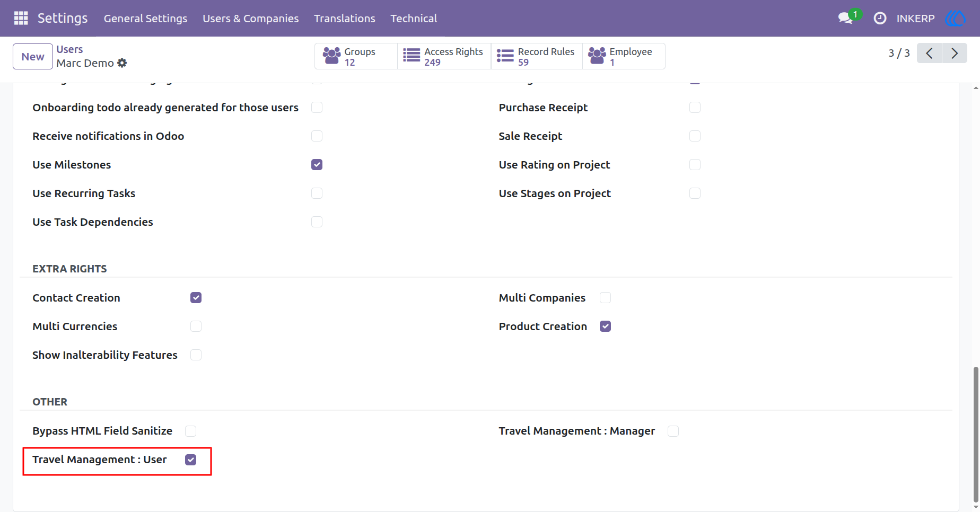Viewport: 980px width, 512px height.
Task: Enable the Purchase Receipt checkbox
Action: pos(695,108)
